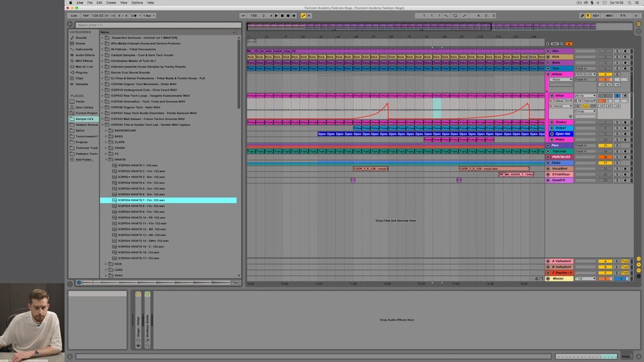Image resolution: width=644 pixels, height=362 pixels.
Task: Click the MIDI Arrangement Overdub plus button
Action: point(294,15)
